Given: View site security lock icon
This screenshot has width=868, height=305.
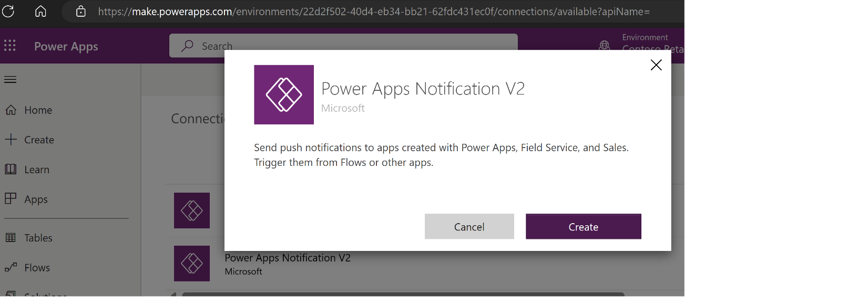Looking at the screenshot, I should pyautogui.click(x=80, y=11).
